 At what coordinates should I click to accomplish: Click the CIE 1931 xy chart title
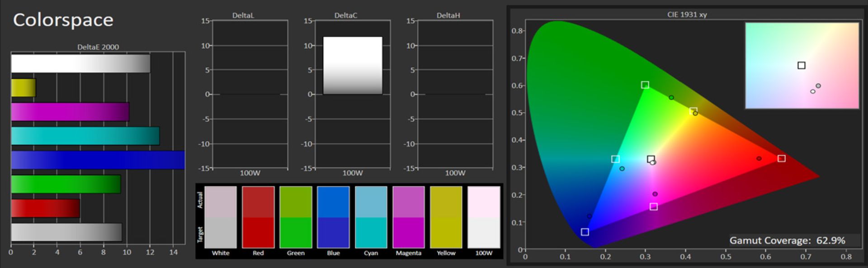click(687, 14)
